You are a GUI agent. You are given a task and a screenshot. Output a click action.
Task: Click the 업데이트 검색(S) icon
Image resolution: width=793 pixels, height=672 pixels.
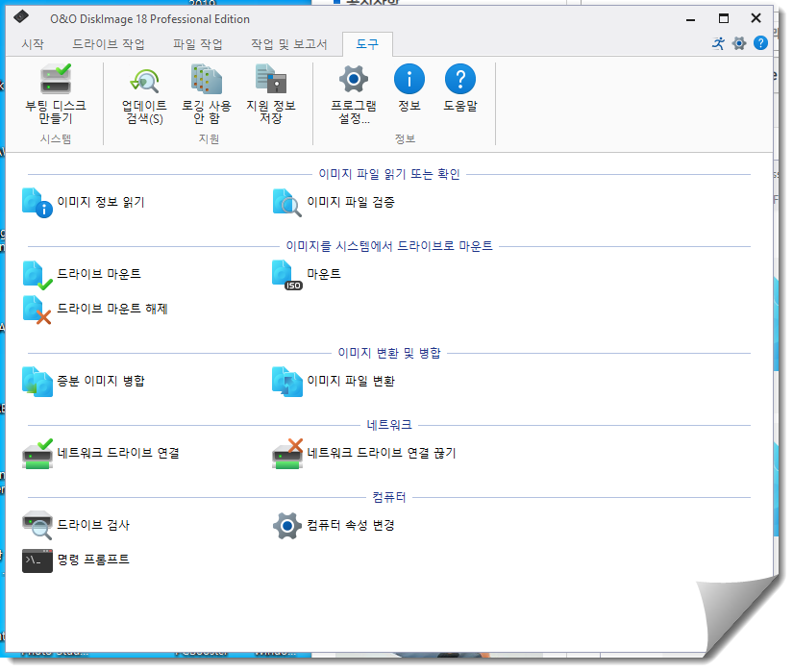[x=144, y=81]
